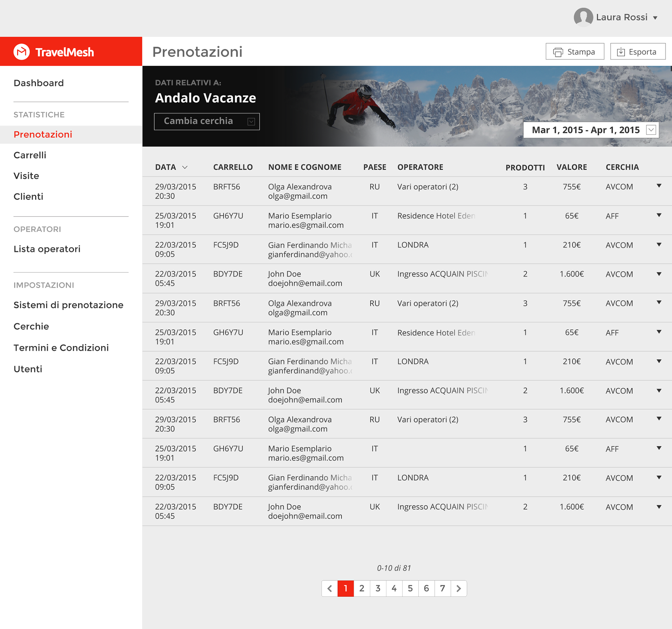Go to page 6
This screenshot has height=629, width=672.
(x=426, y=588)
